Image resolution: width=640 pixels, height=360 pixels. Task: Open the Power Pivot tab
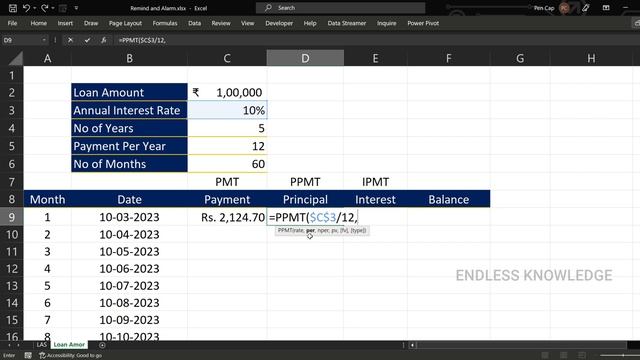pos(423,23)
